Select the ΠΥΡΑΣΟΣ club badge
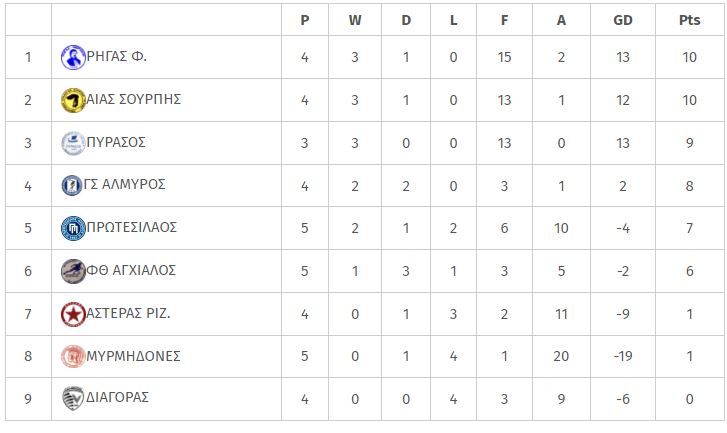Viewport: 727px width, 433px height. click(x=73, y=143)
